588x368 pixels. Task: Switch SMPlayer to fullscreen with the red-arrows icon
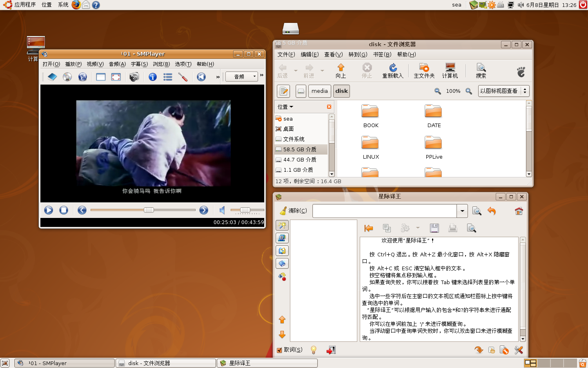pos(116,77)
